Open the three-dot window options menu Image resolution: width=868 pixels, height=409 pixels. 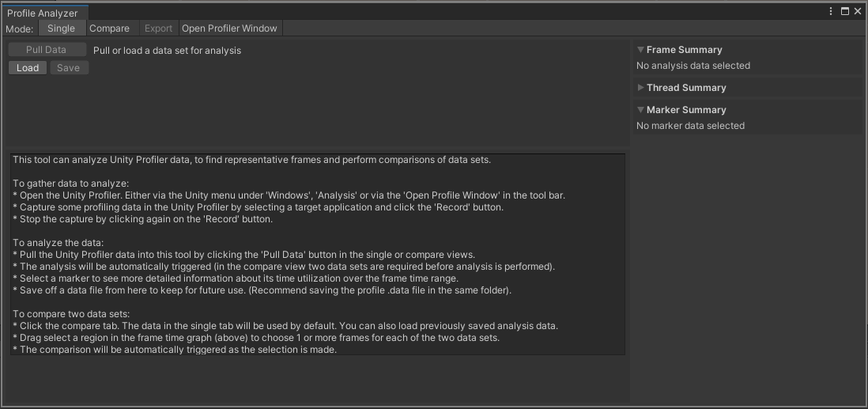[831, 12]
